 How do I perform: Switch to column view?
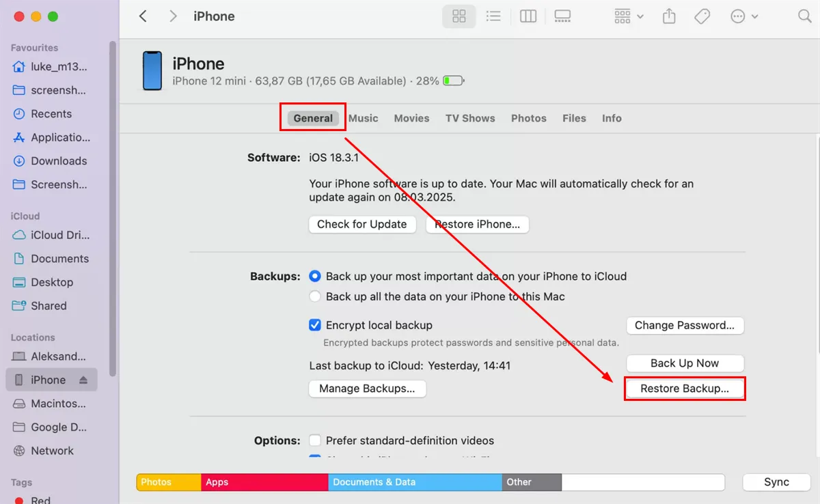pyautogui.click(x=528, y=16)
